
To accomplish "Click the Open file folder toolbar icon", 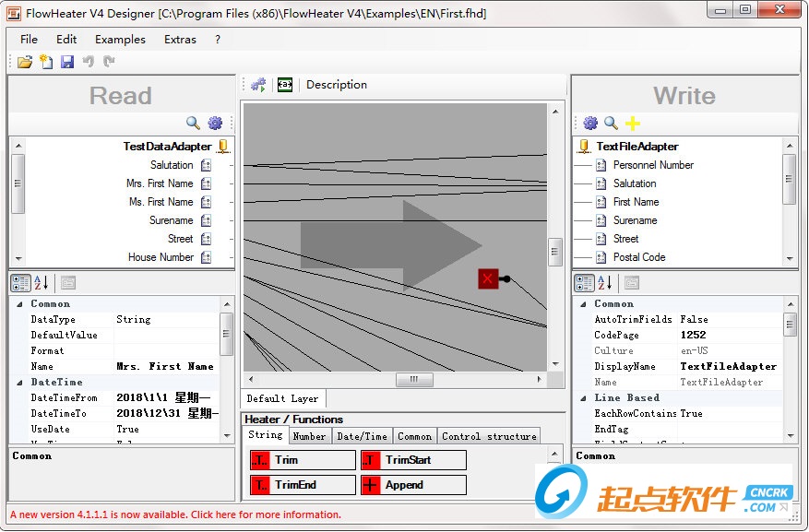I will tap(24, 62).
